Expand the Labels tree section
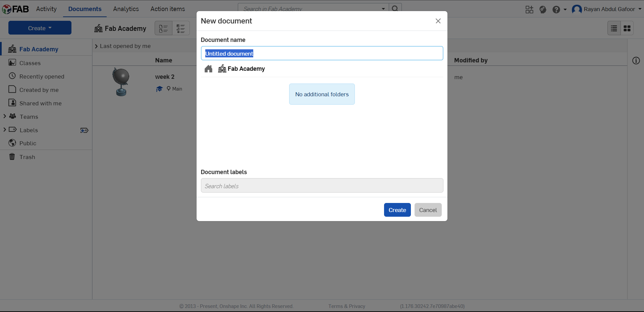 5,130
